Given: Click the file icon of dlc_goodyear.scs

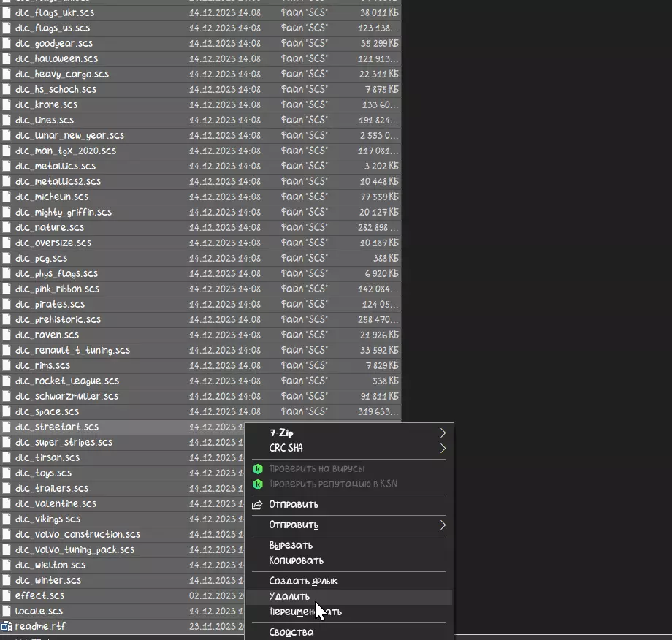Looking at the screenshot, I should click(7, 43).
